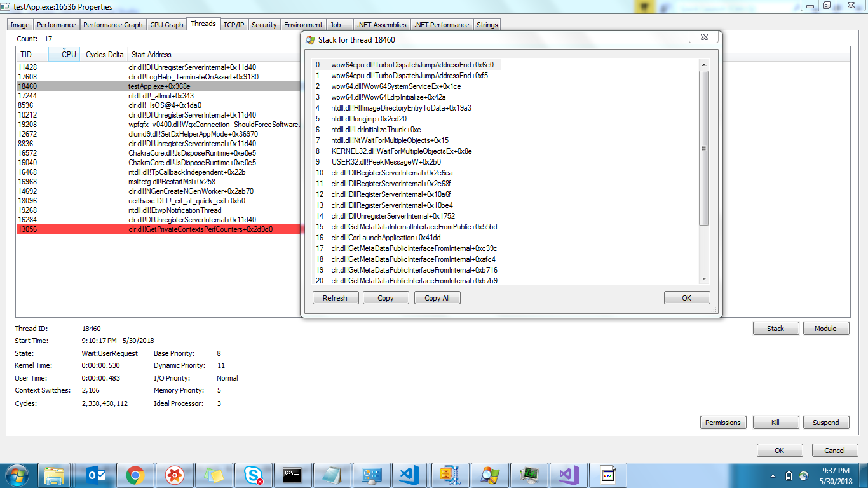Suspend the selected thread
Screen dimensions: 868x488
click(x=825, y=422)
